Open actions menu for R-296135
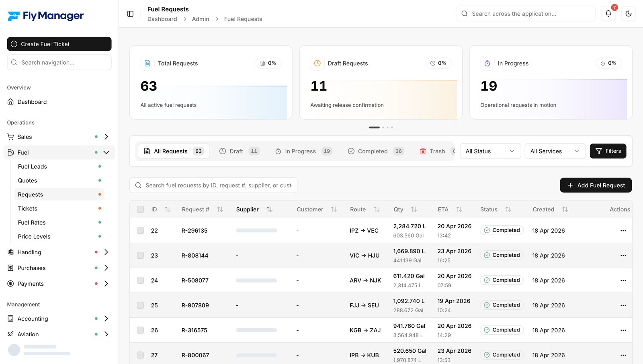 pyautogui.click(x=623, y=231)
